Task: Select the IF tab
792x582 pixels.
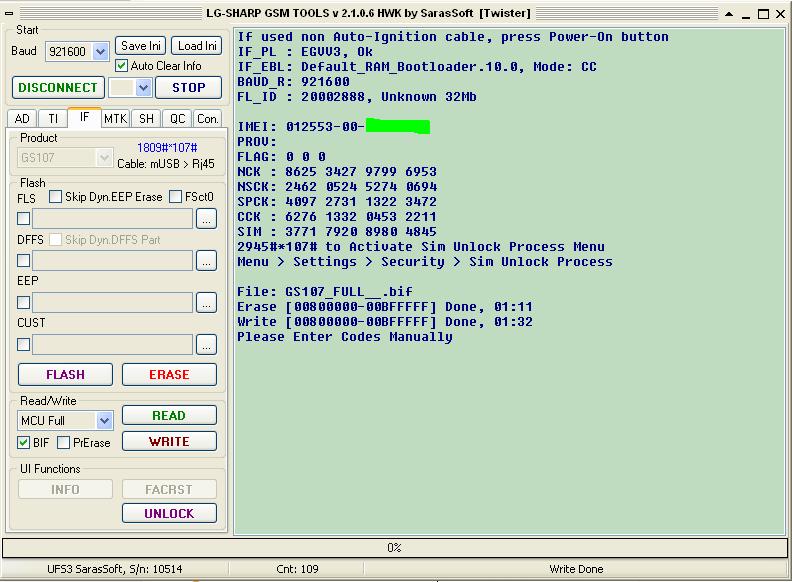Action: click(x=84, y=117)
